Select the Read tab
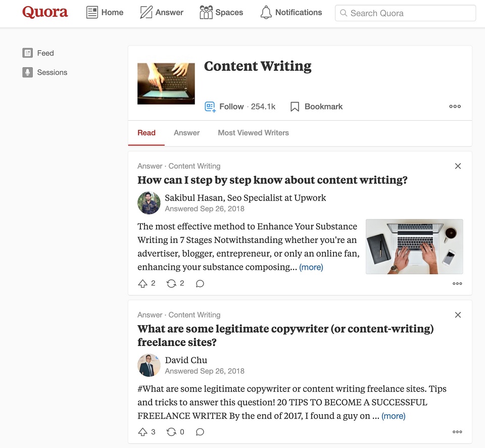 tap(147, 133)
